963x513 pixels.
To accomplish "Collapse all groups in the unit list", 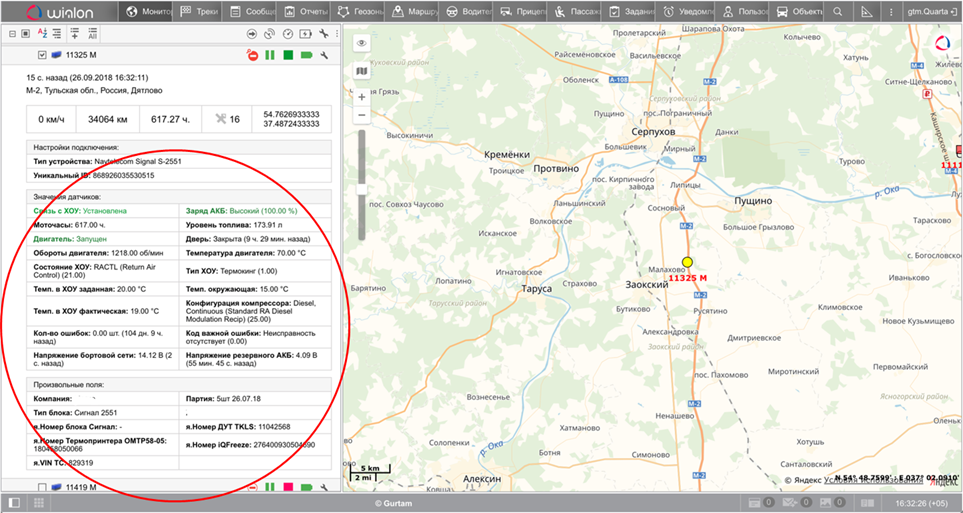I will 11,34.
